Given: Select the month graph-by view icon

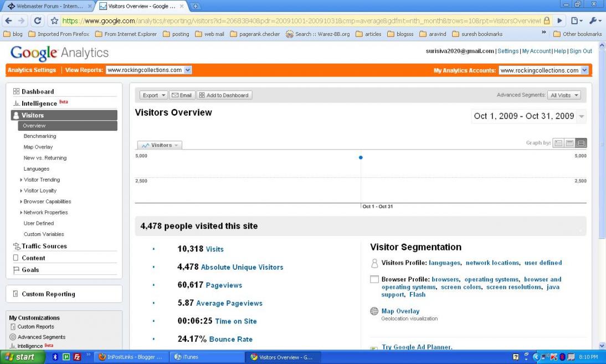Looking at the screenshot, I should pyautogui.click(x=581, y=143).
